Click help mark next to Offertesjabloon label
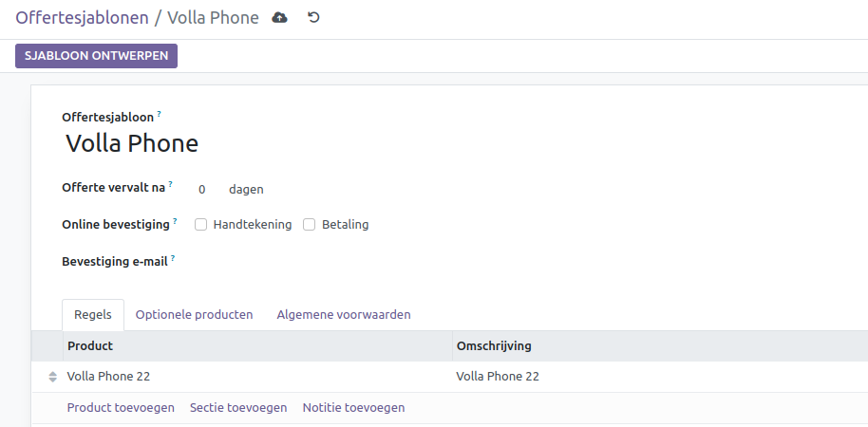The height and width of the screenshot is (427, 868). [x=160, y=114]
